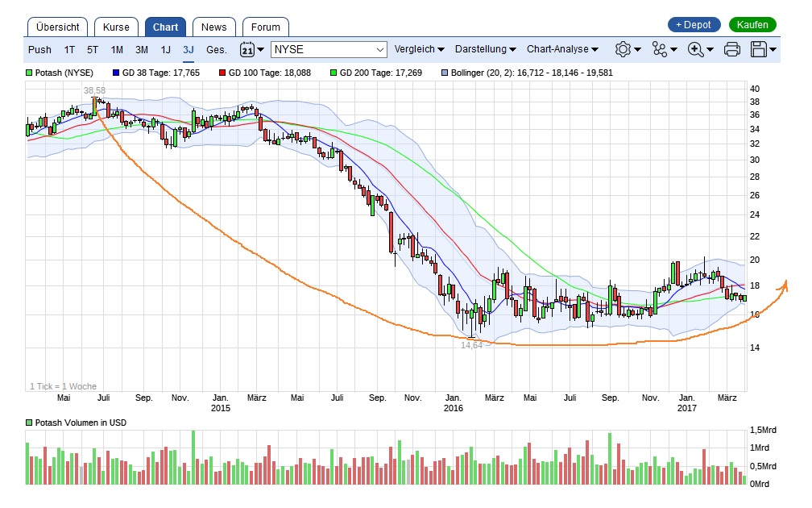This screenshot has width=812, height=508.
Task: Open the chart settings gear icon
Action: click(x=621, y=49)
